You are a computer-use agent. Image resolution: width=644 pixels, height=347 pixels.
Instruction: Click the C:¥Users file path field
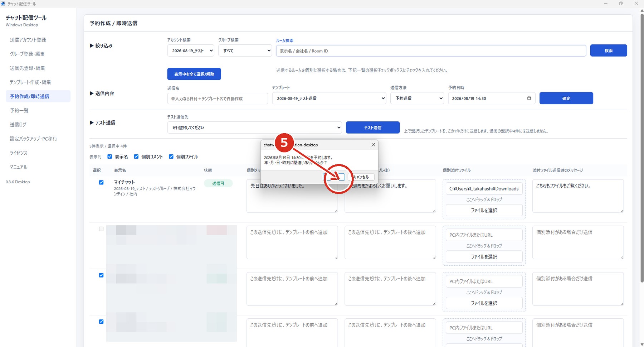484,189
